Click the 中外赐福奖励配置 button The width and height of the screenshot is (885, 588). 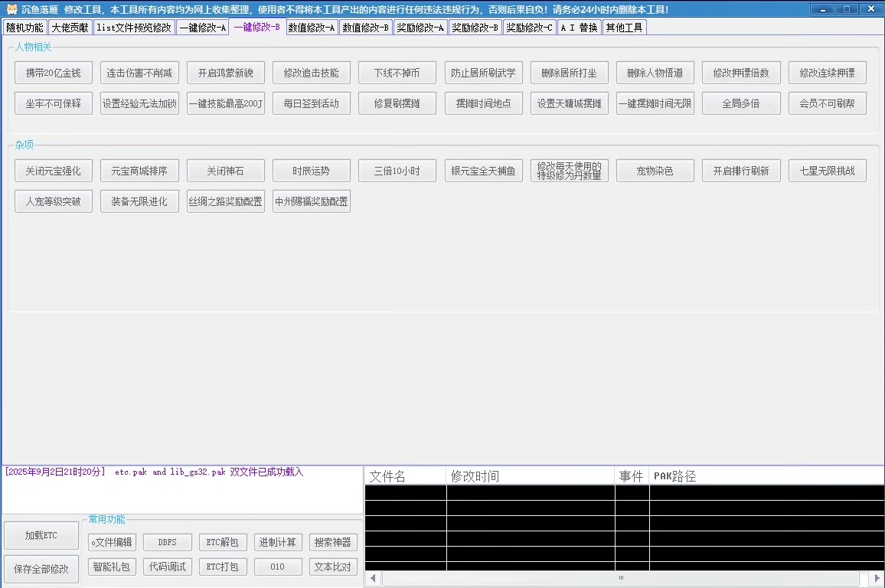point(312,201)
